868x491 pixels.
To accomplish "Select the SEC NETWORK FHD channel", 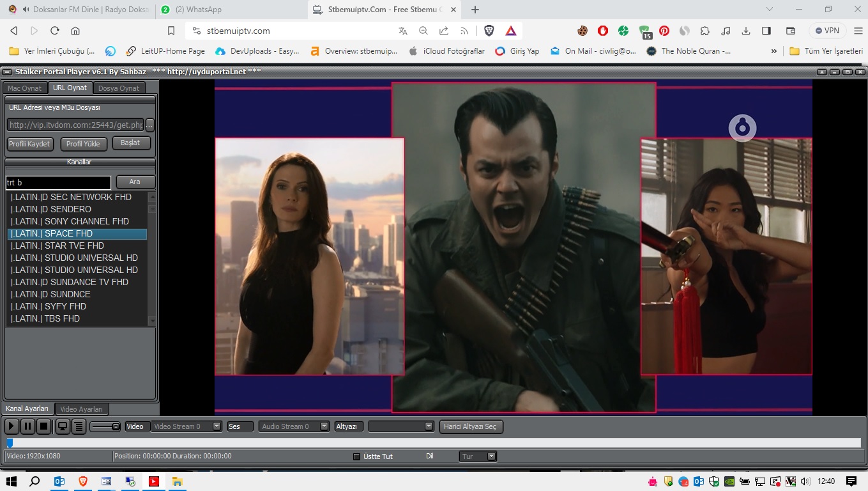I will point(77,197).
